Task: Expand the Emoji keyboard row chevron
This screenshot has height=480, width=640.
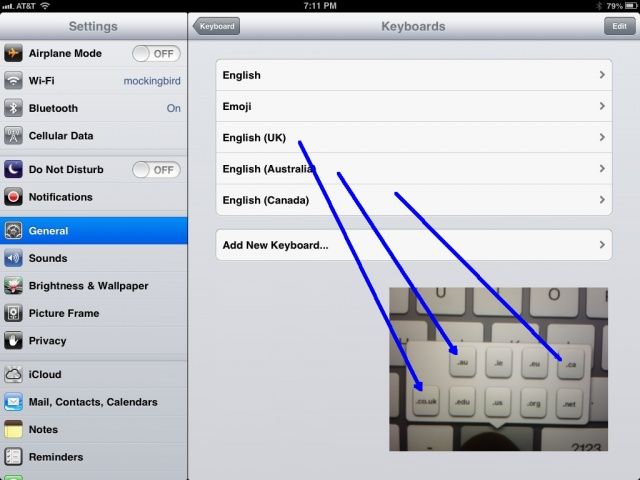Action: 601,106
